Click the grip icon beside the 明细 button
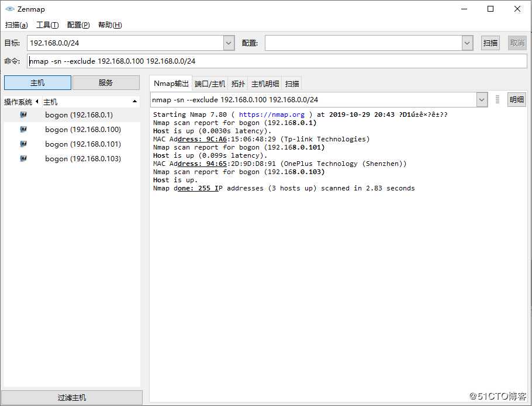 498,100
